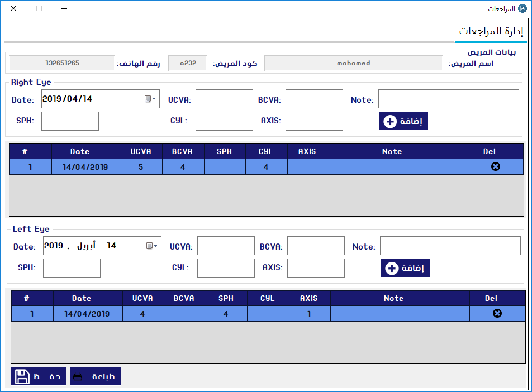Screen dimensions: 532x392
Task: Click BCVA cell value 4 in Right Eye table
Action: coord(183,167)
